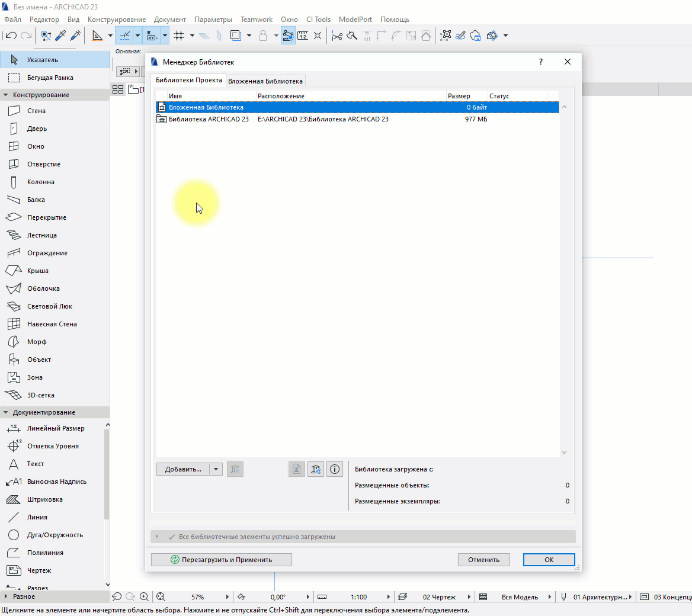
Task: Activate the Stair tool (Лестница)
Action: pos(41,235)
